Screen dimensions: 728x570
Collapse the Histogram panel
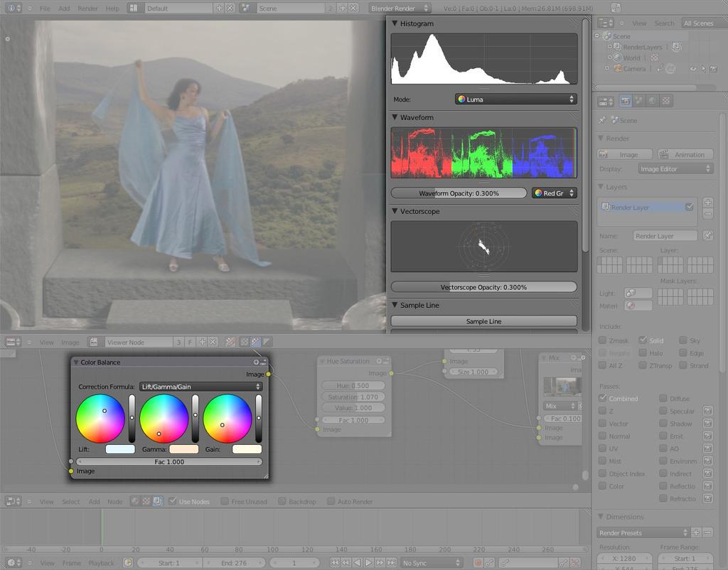(x=395, y=23)
